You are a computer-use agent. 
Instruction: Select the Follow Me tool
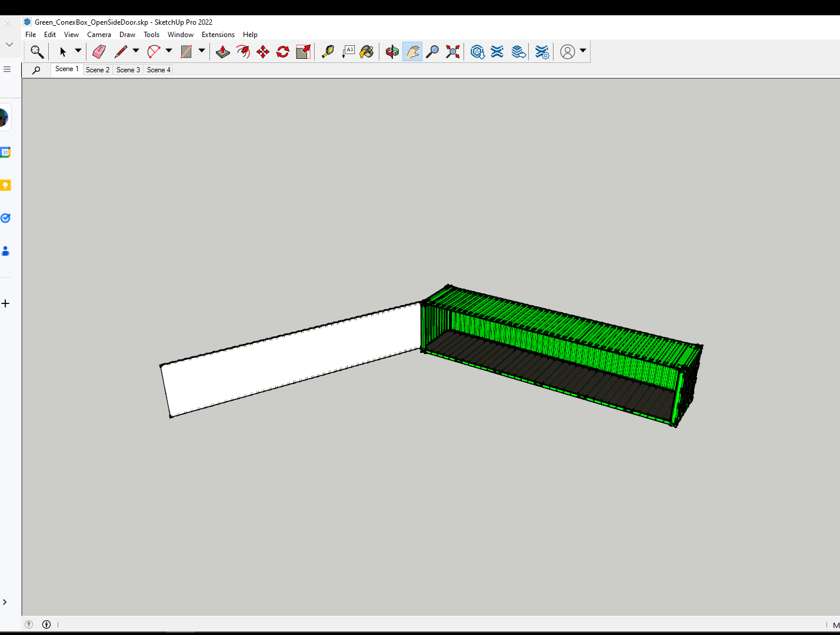(243, 52)
